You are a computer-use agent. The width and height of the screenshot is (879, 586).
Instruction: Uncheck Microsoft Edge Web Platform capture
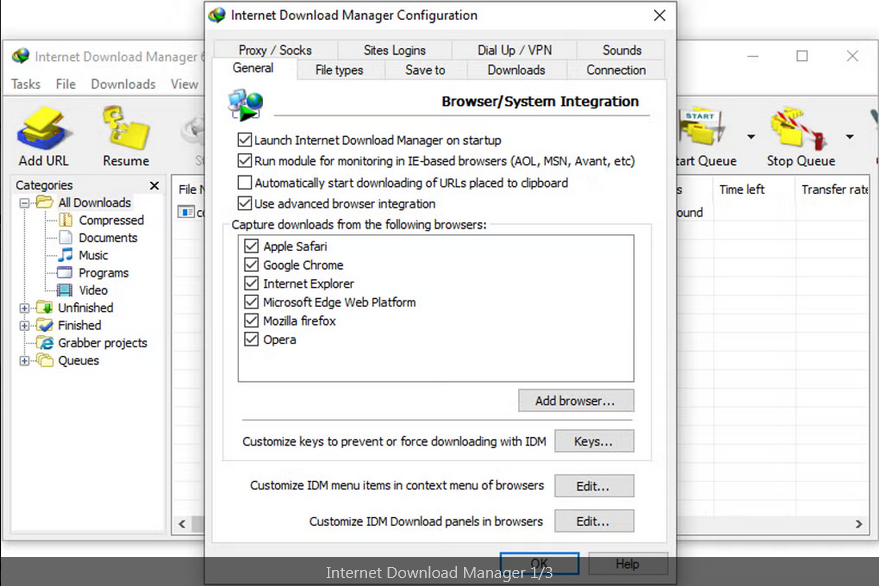point(251,302)
